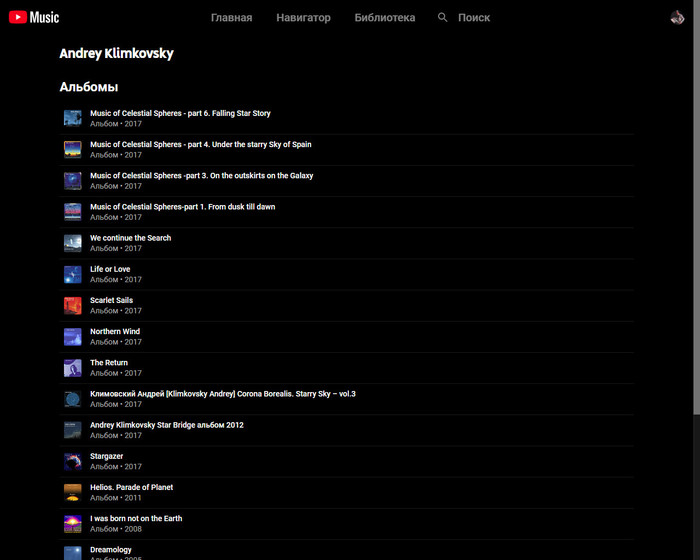Click Falling Star Story album cover
Viewport: 700px width, 560px height.
coord(73,118)
